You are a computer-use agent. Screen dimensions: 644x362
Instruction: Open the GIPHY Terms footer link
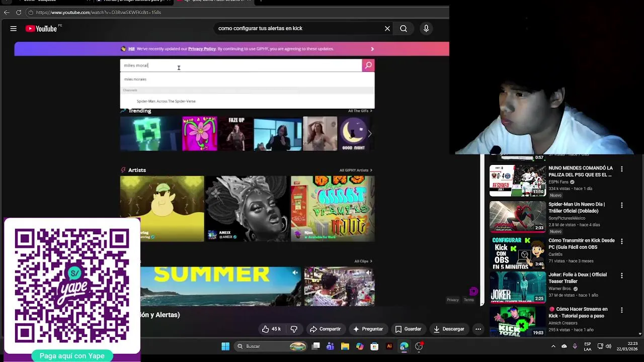coord(469,300)
